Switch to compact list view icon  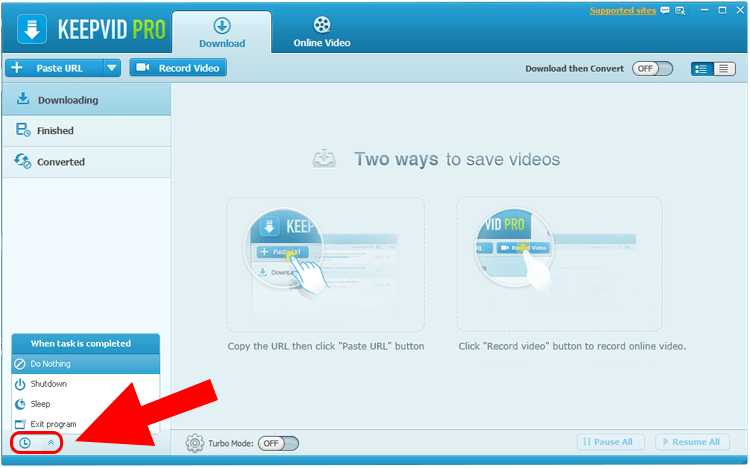click(724, 69)
